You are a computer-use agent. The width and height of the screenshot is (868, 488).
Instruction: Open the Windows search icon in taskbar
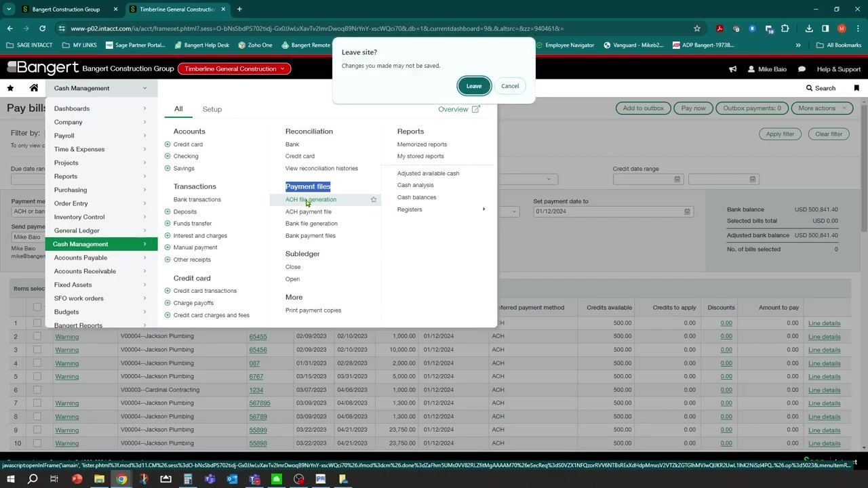[32, 479]
